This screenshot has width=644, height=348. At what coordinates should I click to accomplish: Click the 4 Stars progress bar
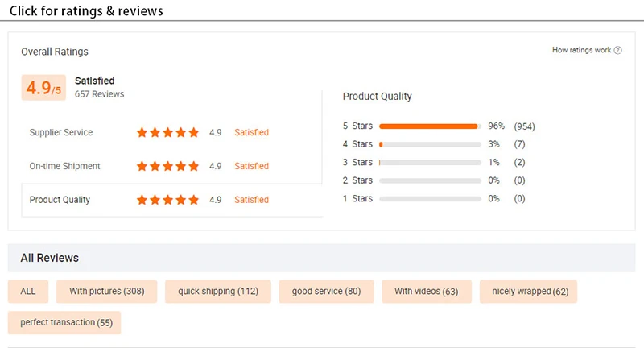click(x=429, y=144)
